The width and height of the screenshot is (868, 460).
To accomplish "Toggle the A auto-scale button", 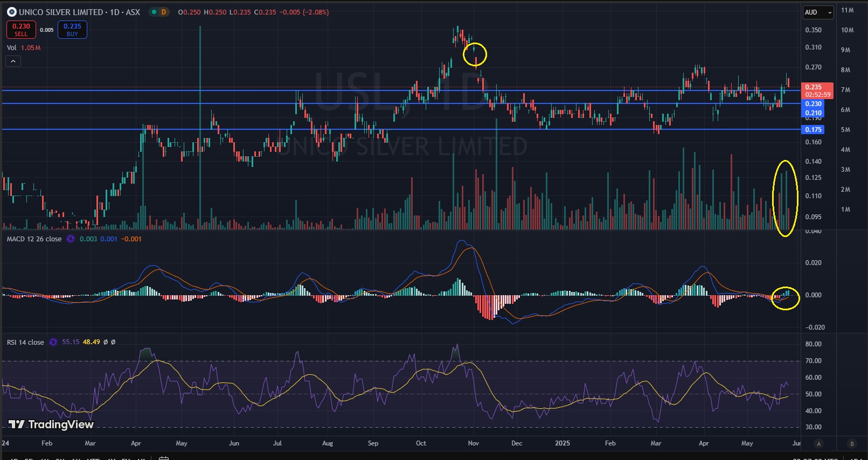I will pos(819,444).
